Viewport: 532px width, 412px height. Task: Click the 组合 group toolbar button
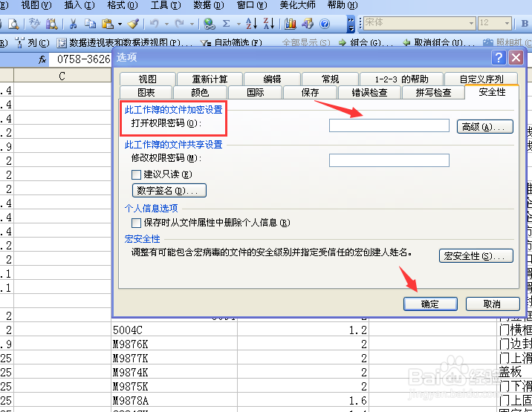[x=366, y=43]
